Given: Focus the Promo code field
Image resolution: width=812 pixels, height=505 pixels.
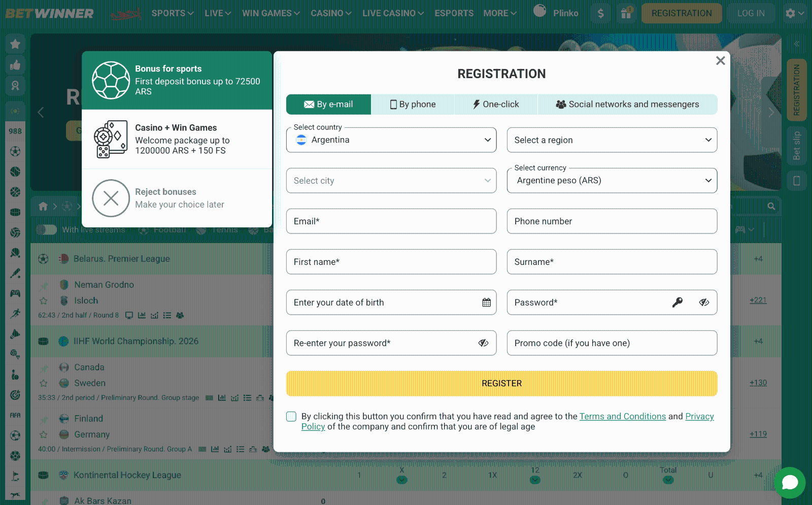Looking at the screenshot, I should coord(612,343).
